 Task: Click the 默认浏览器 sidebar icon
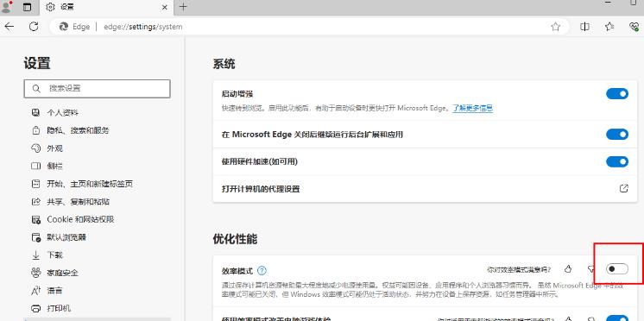(35, 237)
